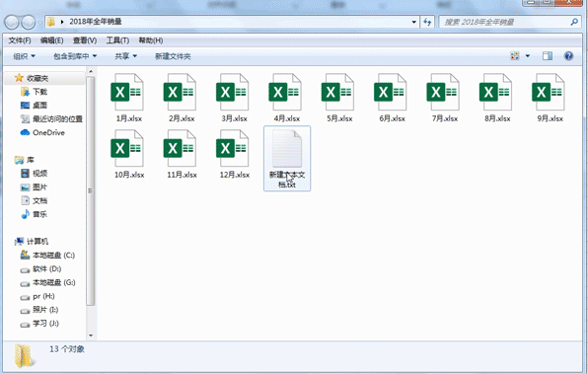
Task: Click the back navigation arrow
Action: (12, 22)
